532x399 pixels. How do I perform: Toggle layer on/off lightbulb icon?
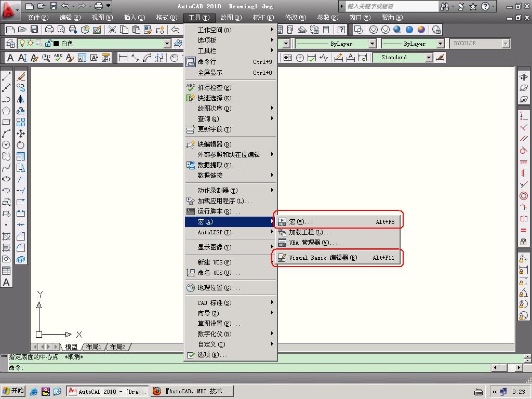tap(22, 44)
